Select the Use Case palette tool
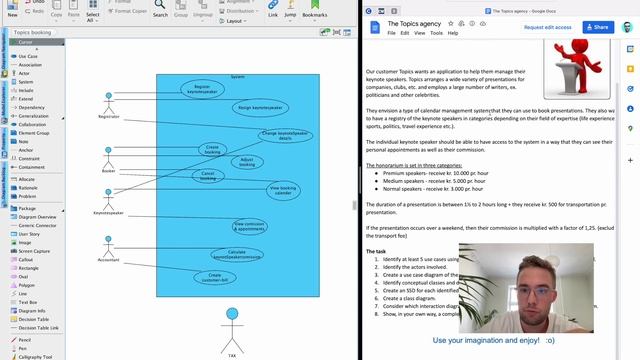Image resolution: width=640 pixels, height=360 pixels. coord(27,56)
